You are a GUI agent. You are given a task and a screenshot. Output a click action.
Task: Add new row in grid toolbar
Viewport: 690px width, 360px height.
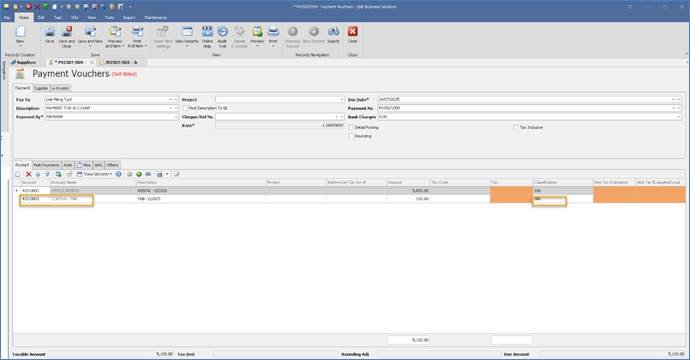18,174
